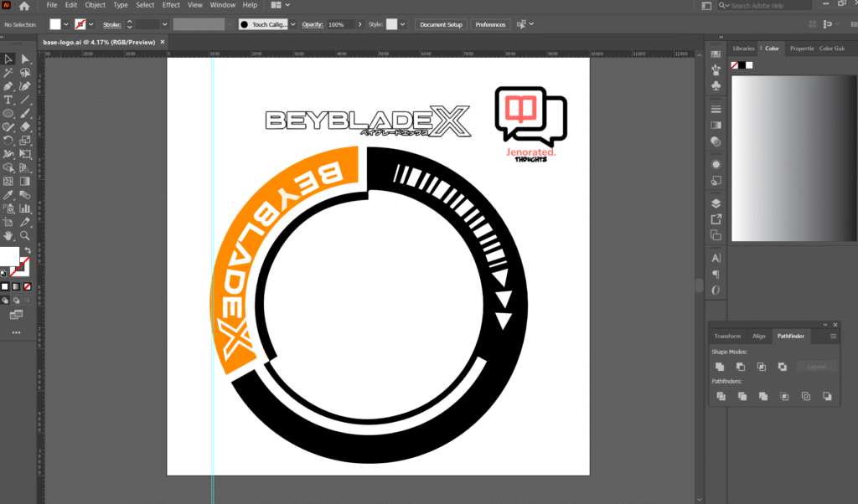Open the Effect menu

171,5
